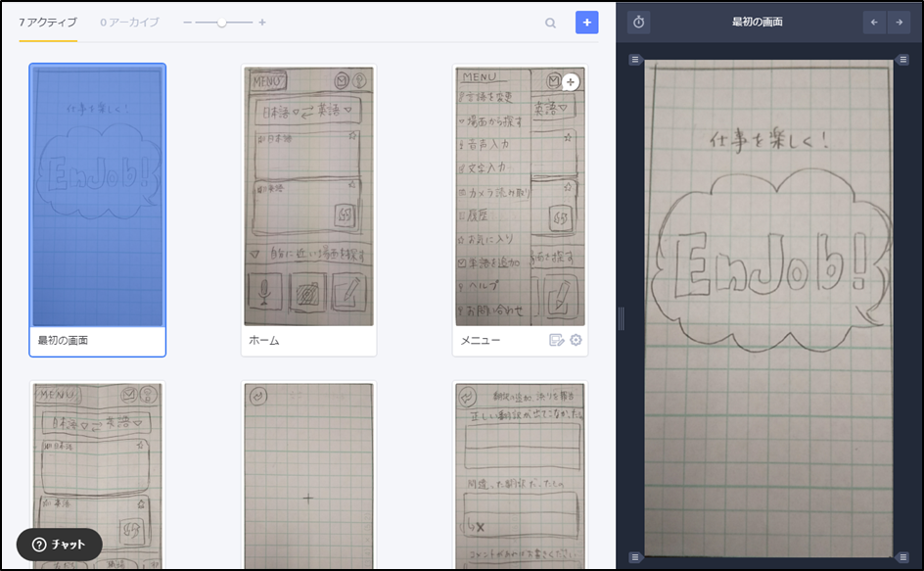Click the ホーム label under thumbnail
This screenshot has height=571, width=924.
click(264, 341)
